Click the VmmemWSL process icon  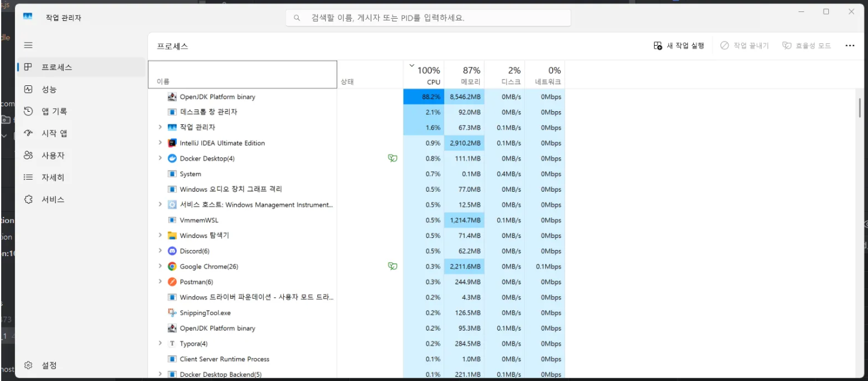coord(172,220)
